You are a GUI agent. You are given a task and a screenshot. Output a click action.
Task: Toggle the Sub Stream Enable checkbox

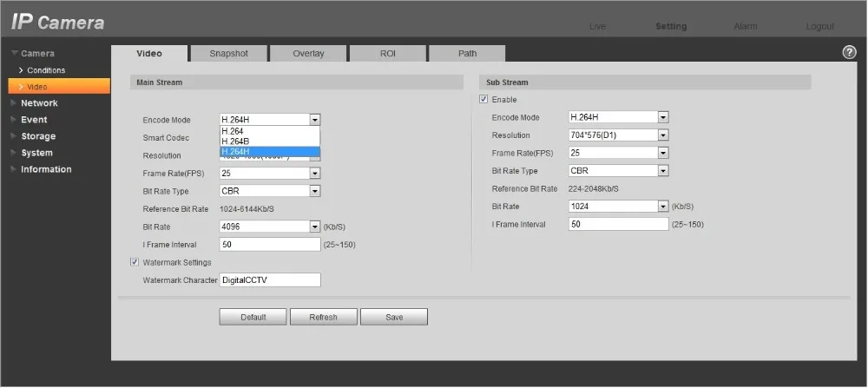pos(483,99)
